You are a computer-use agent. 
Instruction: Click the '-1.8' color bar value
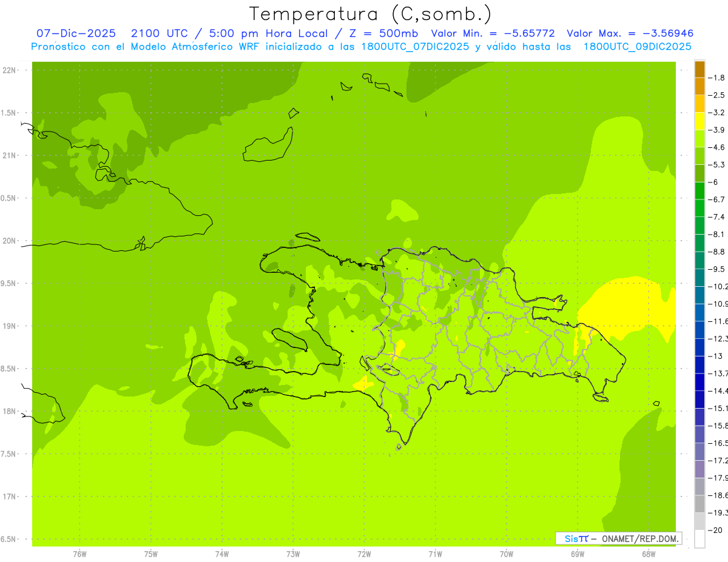[716, 78]
